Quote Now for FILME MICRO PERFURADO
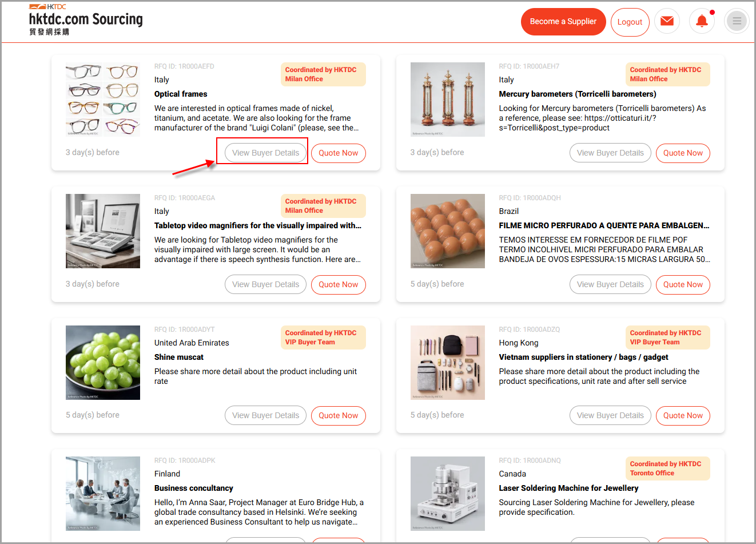756x544 pixels. pyautogui.click(x=683, y=284)
